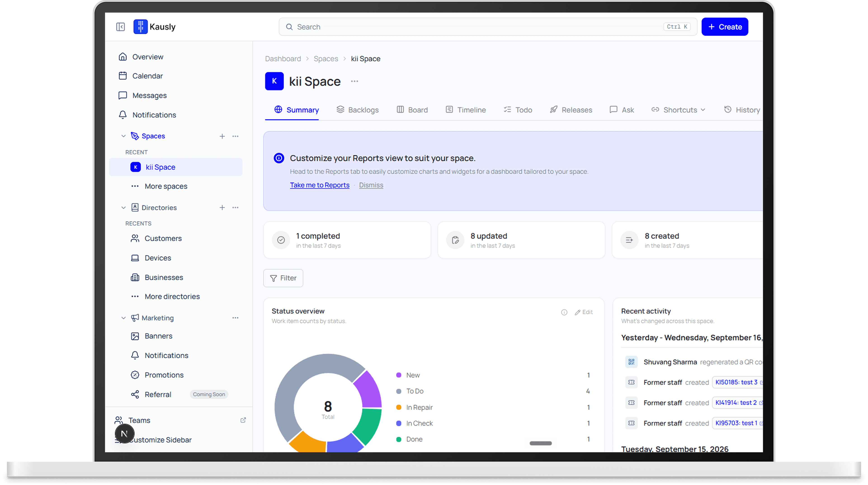The image size is (868, 485).
Task: Click the search magnifier icon
Action: click(289, 27)
